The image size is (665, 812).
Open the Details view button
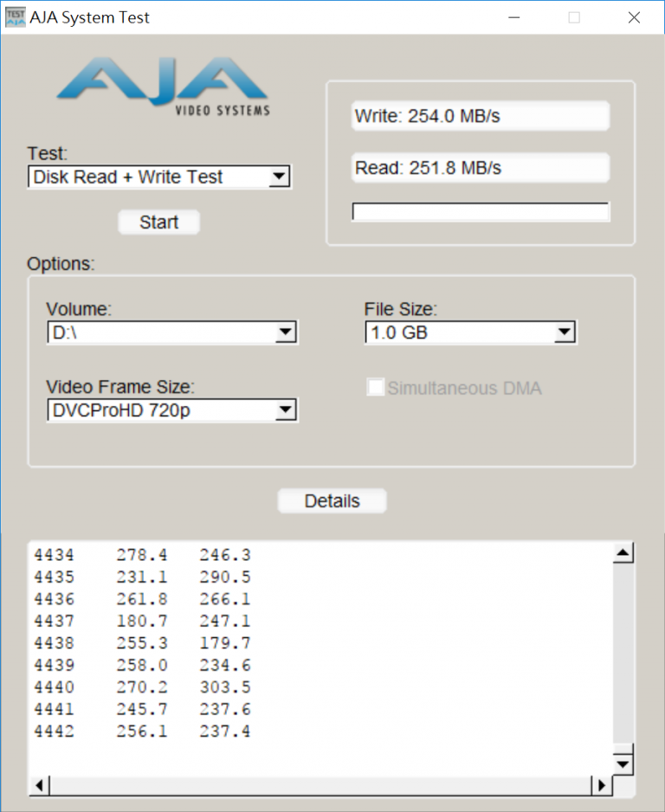(332, 500)
